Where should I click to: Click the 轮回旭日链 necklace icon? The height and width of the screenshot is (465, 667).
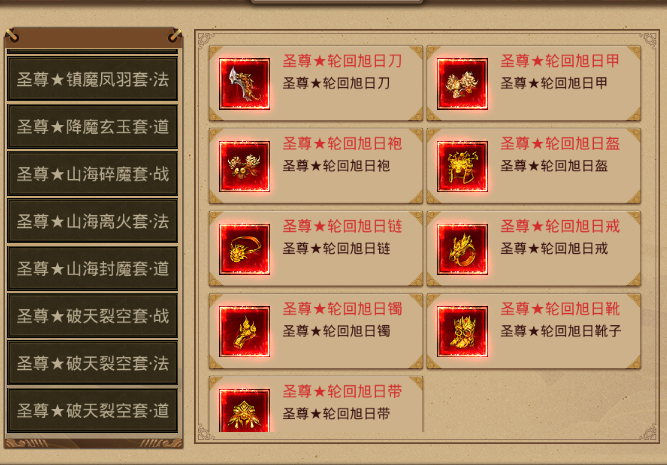tap(244, 249)
